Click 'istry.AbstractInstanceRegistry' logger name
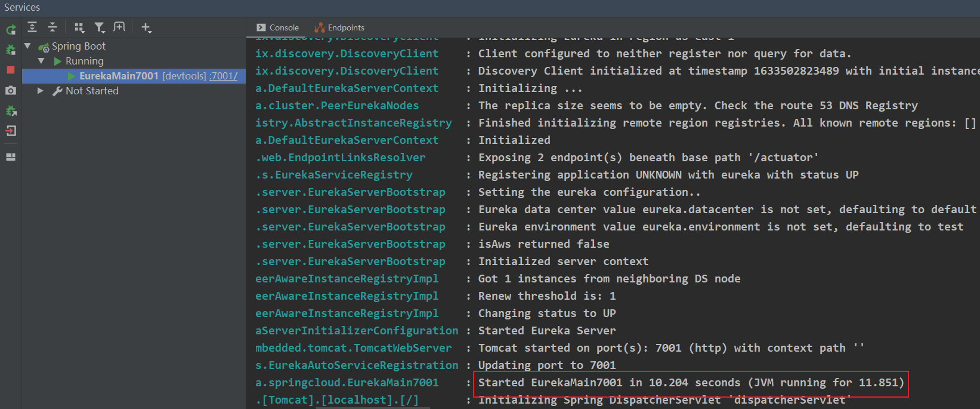 click(353, 123)
